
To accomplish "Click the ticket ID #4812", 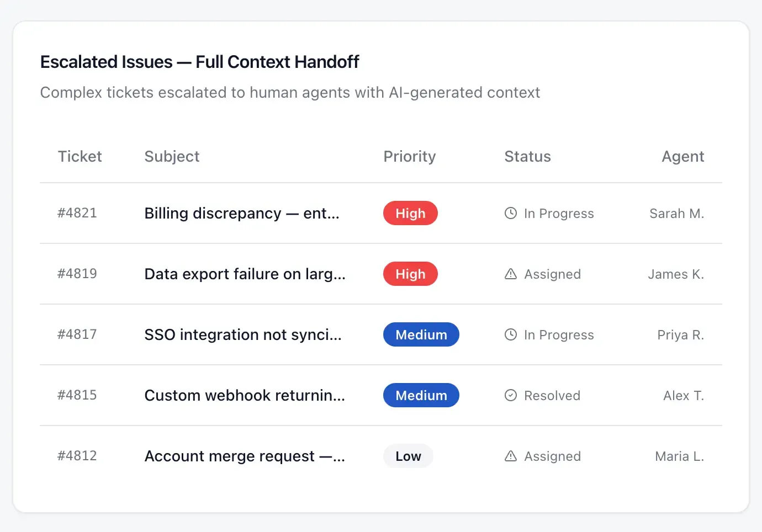I will tap(77, 456).
